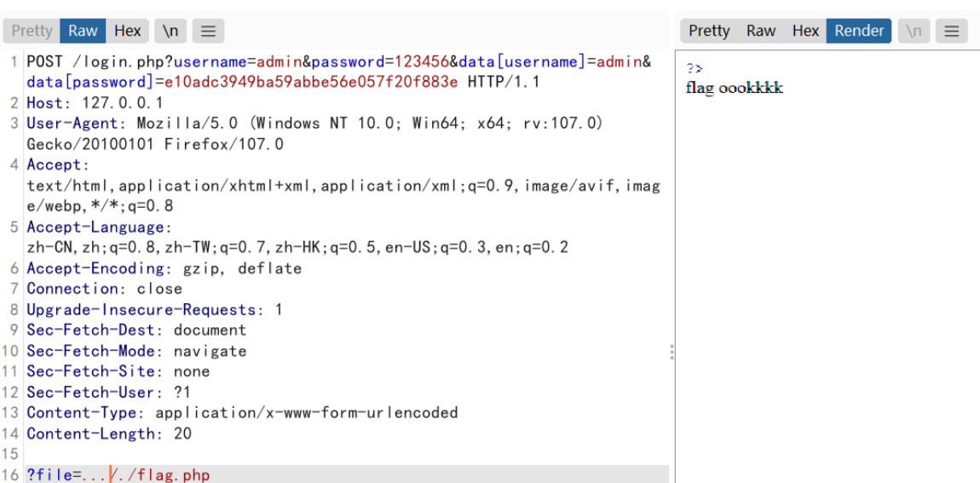Click the rendered 'flag oookkkk' text
Viewport: 980px width, 483px height.
(735, 88)
